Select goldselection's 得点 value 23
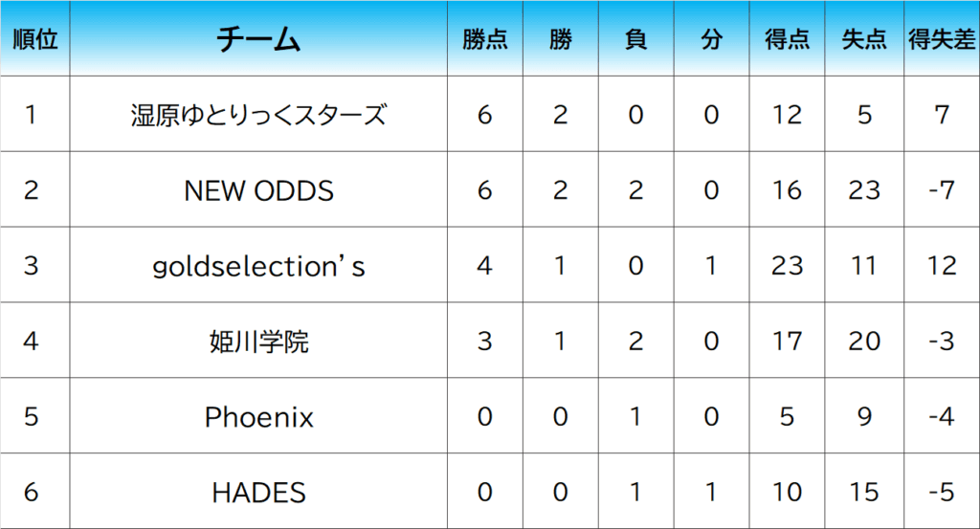Image resolution: width=980 pixels, height=529 pixels. (x=787, y=266)
